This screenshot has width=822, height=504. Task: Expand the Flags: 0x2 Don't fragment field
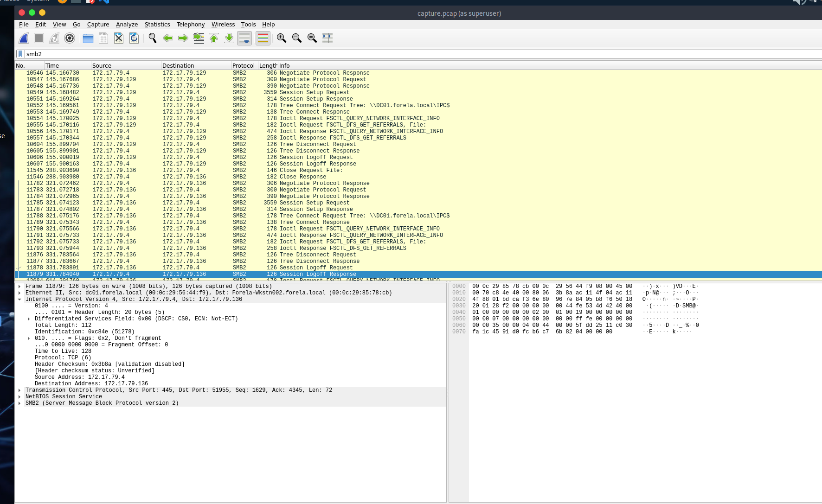point(29,338)
